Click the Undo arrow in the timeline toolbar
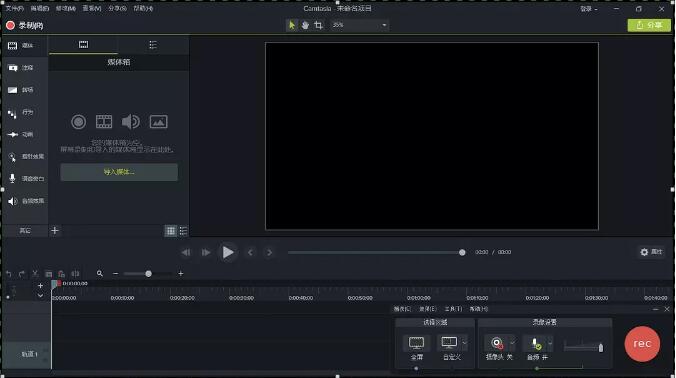 (x=9, y=274)
